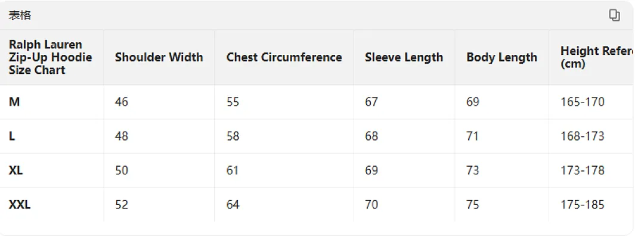
Task: Click body length value 75
Action: (473, 204)
